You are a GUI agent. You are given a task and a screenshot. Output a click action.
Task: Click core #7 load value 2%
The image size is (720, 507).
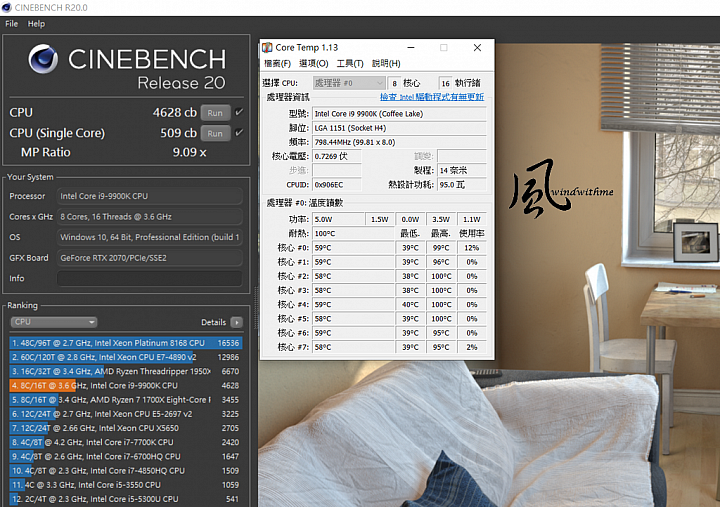tap(472, 348)
